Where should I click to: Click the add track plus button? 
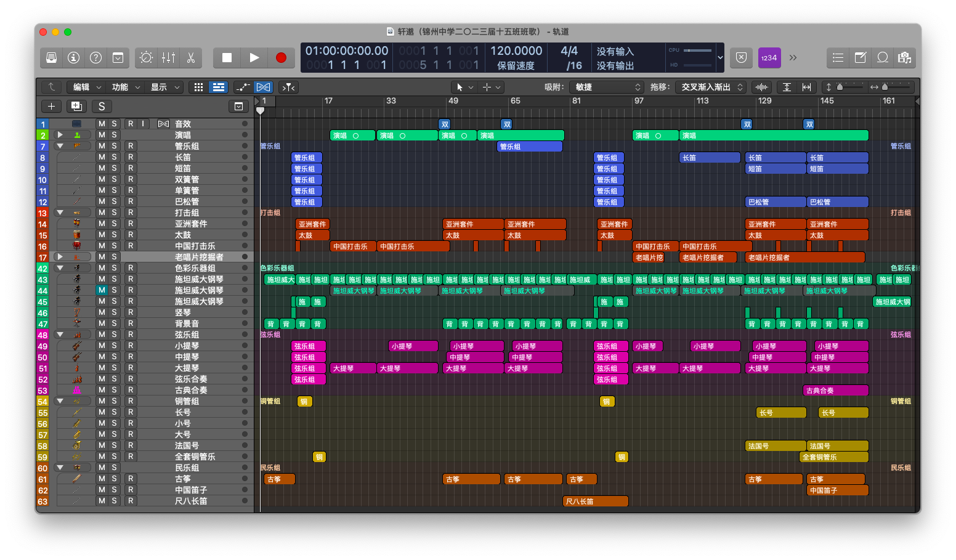tap(52, 107)
